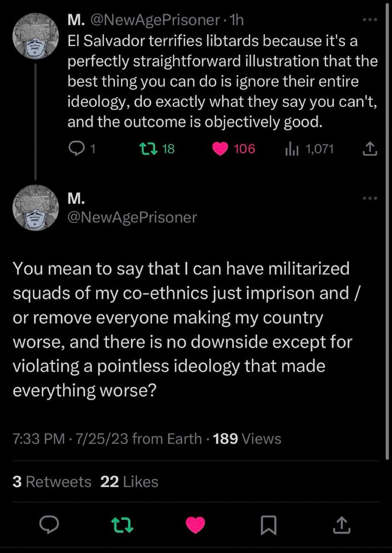Image resolution: width=392 pixels, height=553 pixels.
Task: Open the 22 Likes list
Action: pos(129,482)
